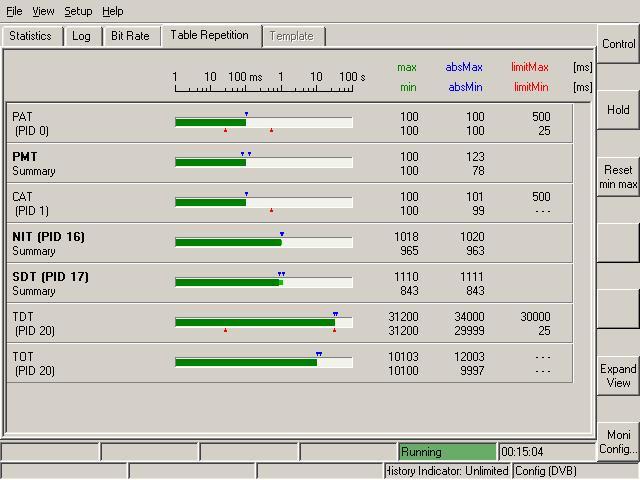Expand the SDT (PID 17) Summary row
The image size is (640, 480).
(x=50, y=284)
